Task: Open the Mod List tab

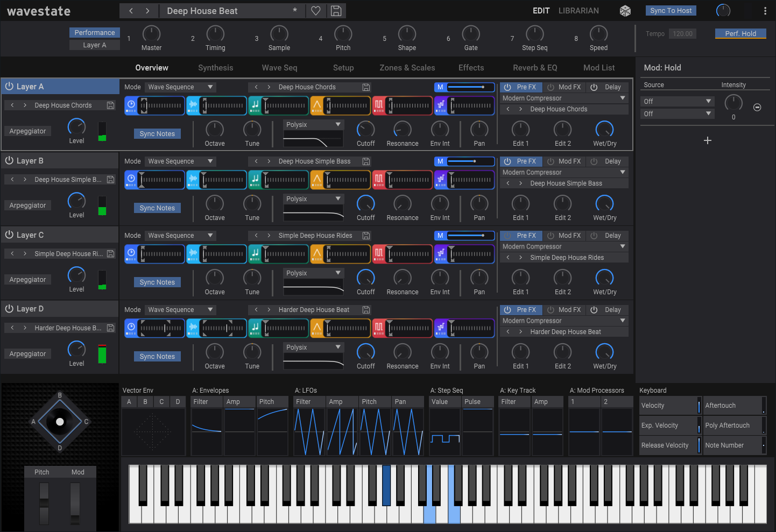Action: click(x=599, y=68)
